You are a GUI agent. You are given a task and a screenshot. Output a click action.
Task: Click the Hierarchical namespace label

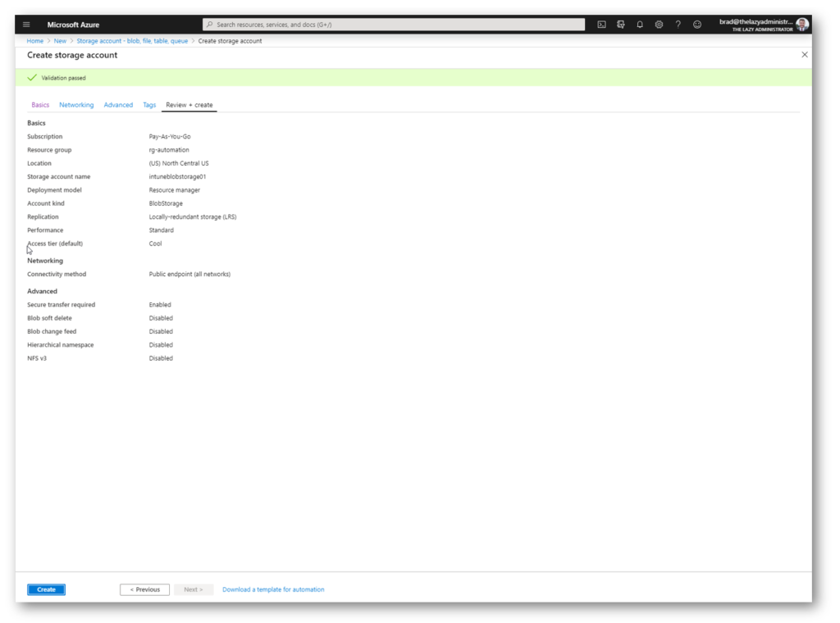coord(61,344)
